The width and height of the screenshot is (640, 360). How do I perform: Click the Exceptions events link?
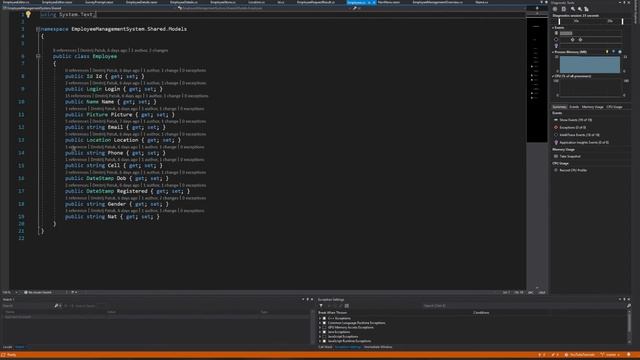tap(572, 127)
